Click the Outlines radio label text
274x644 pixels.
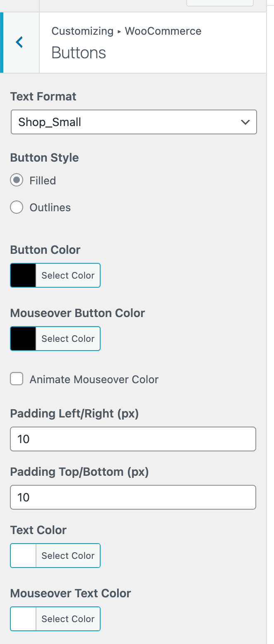(x=50, y=208)
